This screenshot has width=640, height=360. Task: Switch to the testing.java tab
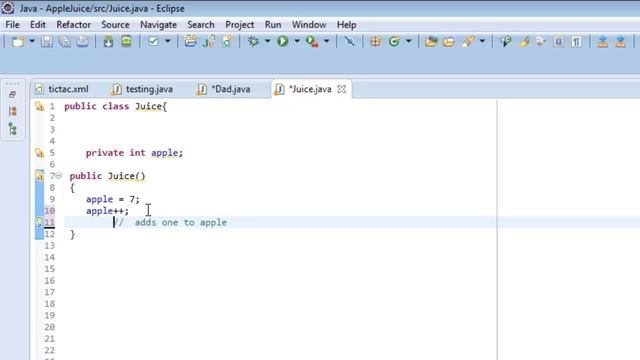tap(143, 89)
